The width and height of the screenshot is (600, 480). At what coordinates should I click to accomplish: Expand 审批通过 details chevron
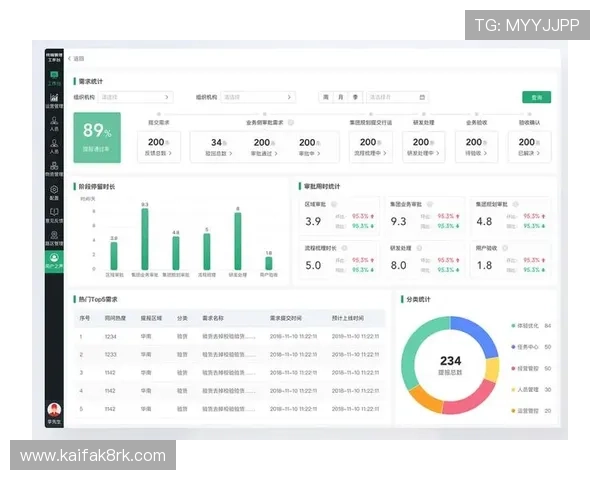click(276, 153)
